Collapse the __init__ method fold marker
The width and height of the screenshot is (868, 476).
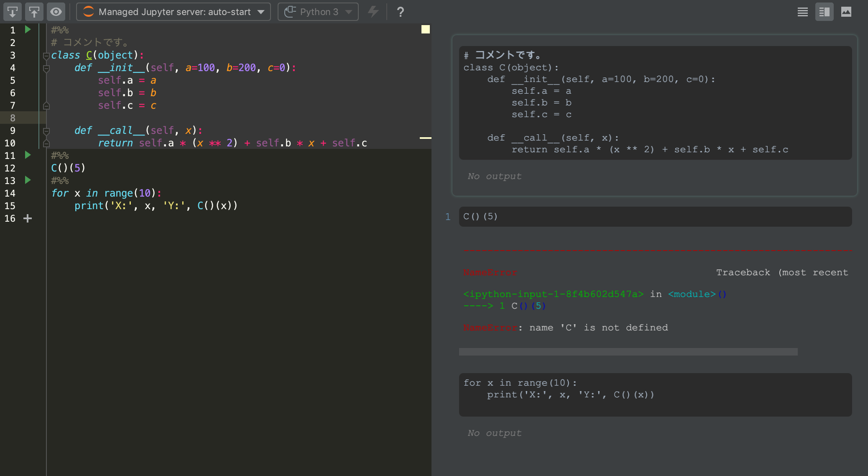coord(46,68)
